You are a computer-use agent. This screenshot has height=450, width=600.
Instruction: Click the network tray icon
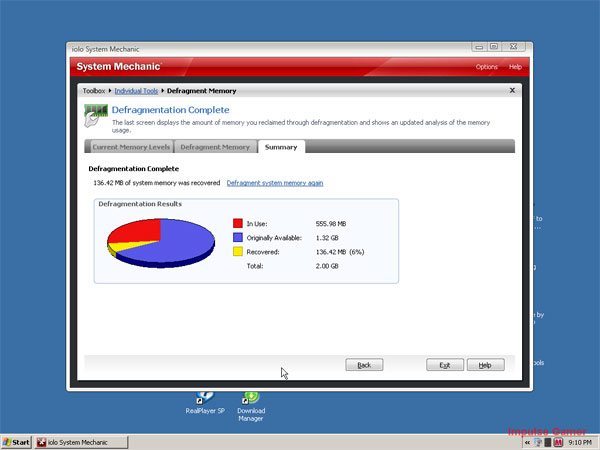tap(538, 443)
